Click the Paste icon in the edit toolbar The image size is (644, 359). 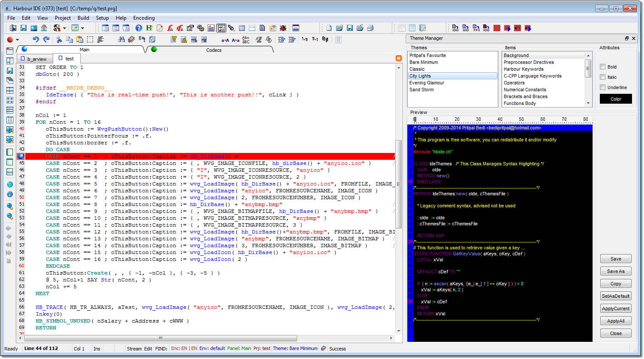pyautogui.click(x=80, y=39)
